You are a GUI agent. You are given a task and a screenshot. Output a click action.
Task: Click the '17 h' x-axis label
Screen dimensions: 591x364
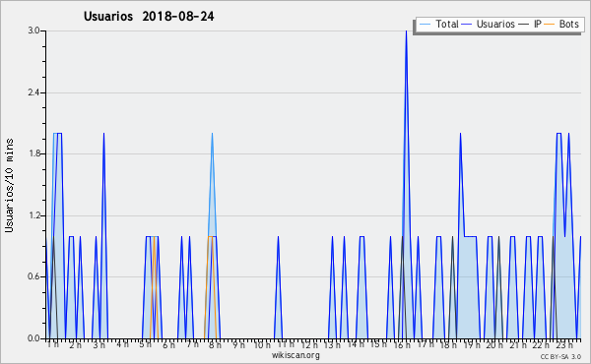coord(426,344)
